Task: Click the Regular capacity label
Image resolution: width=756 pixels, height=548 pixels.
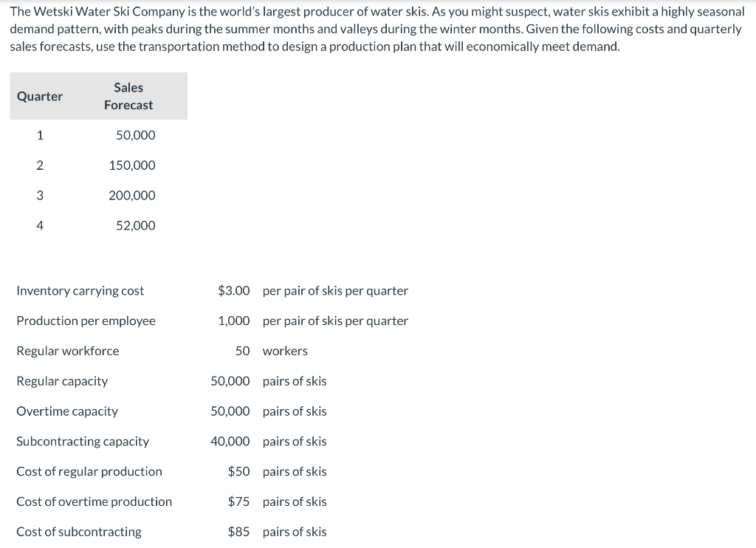Action: pos(62,382)
